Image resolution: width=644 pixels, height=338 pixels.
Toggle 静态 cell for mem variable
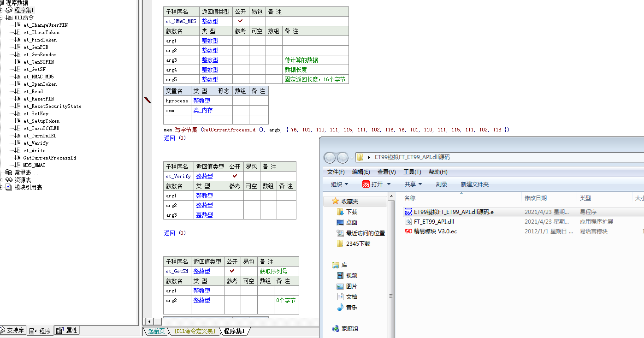[224, 110]
